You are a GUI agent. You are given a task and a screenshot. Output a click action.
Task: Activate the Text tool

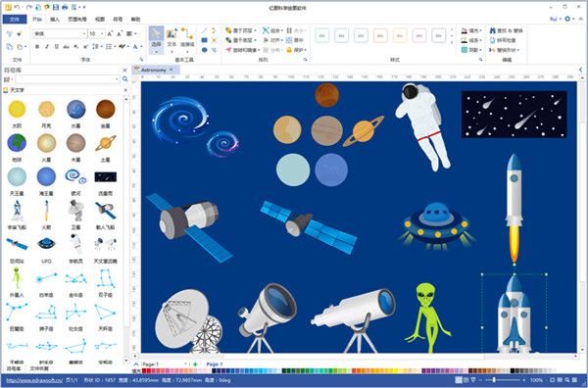pyautogui.click(x=171, y=37)
